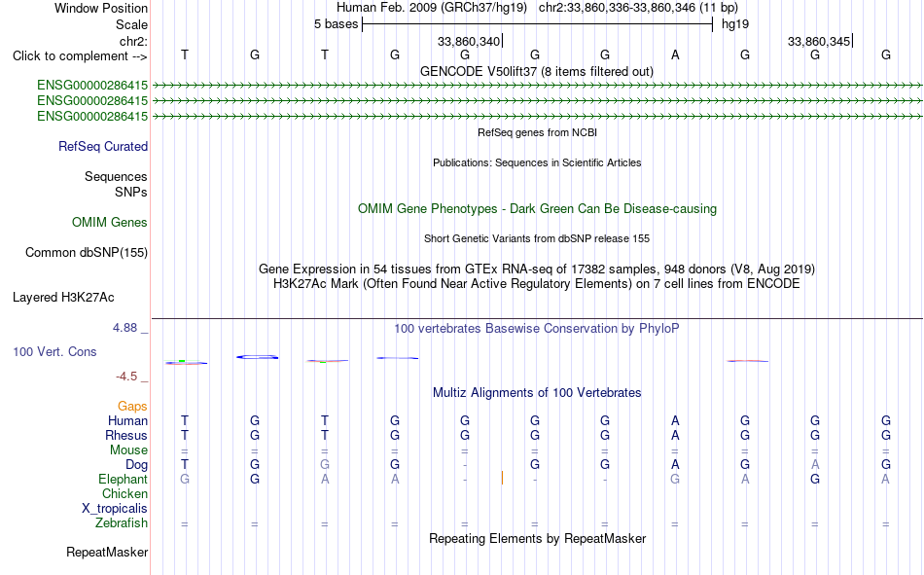Open the RefSeq Curated track label
The image size is (924, 575).
(103, 146)
